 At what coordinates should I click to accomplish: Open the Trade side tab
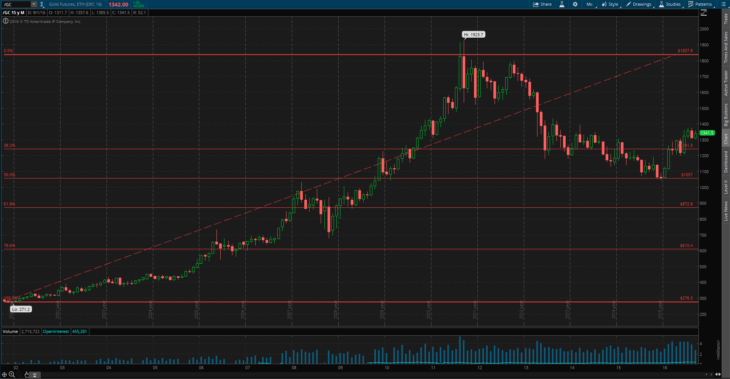(x=725, y=19)
